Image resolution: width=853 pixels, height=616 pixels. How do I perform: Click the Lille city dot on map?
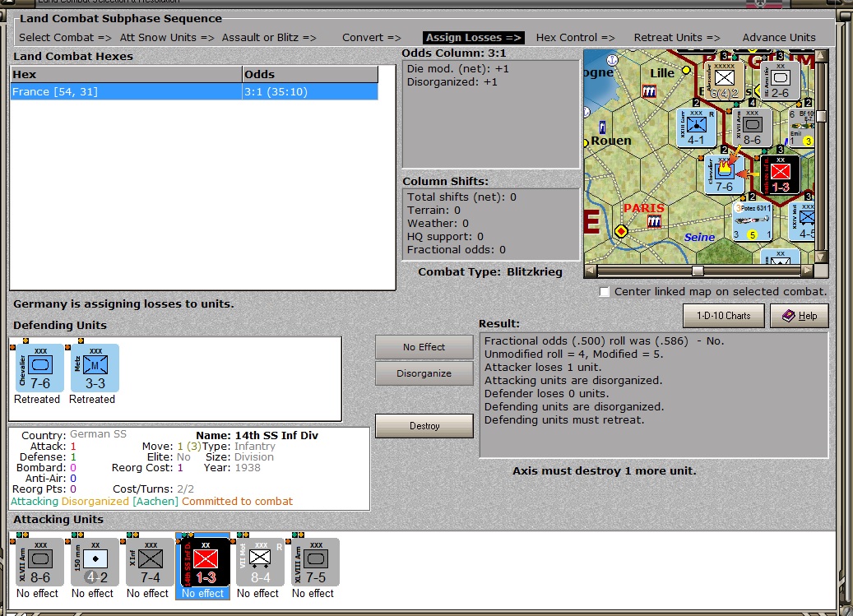[686, 70]
